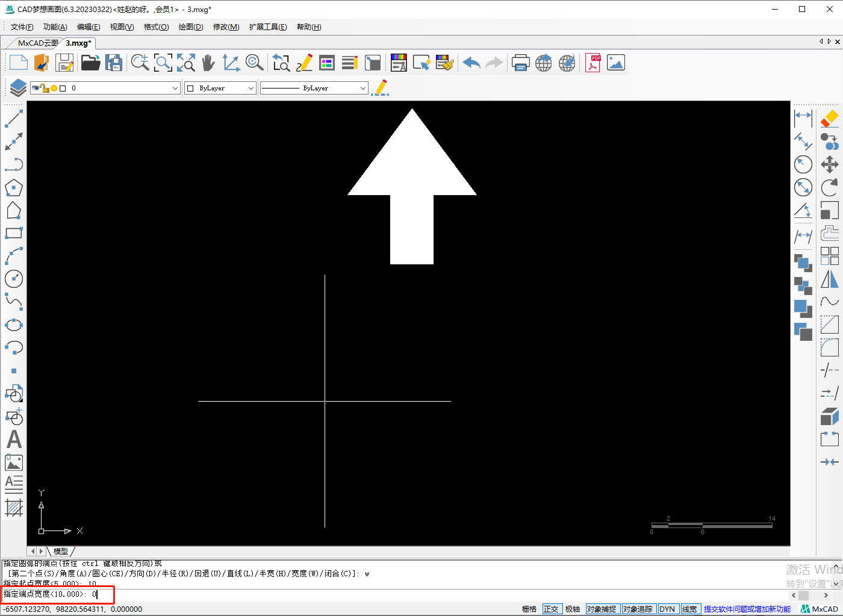843x616 pixels.
Task: Select the Line drawing tool
Action: coord(14,119)
